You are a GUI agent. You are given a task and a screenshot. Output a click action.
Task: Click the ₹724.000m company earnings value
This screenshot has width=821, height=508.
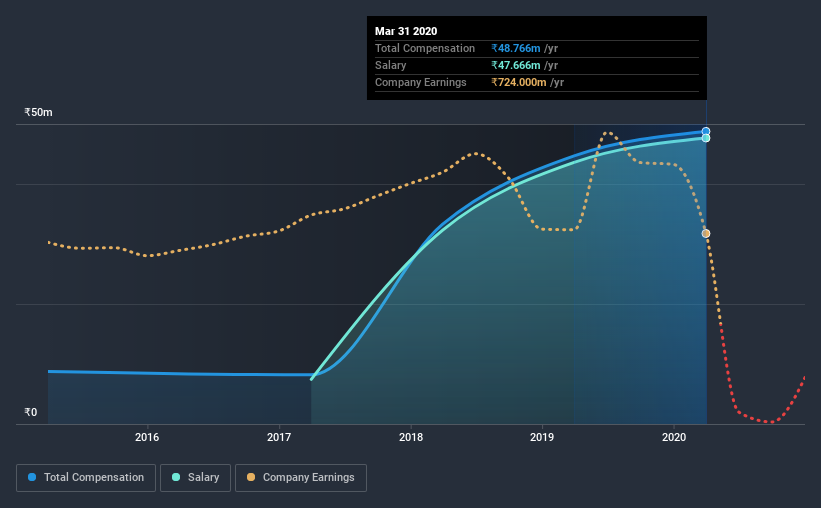(519, 82)
